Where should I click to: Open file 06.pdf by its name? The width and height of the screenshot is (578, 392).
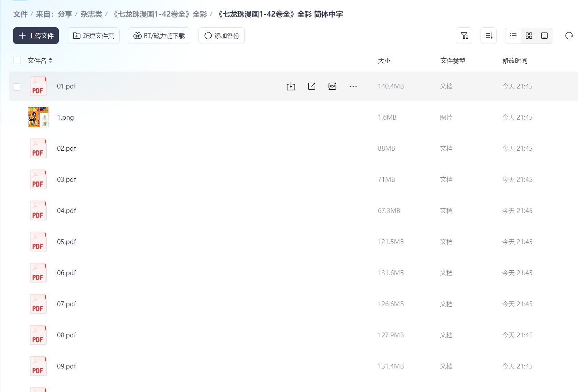66,273
